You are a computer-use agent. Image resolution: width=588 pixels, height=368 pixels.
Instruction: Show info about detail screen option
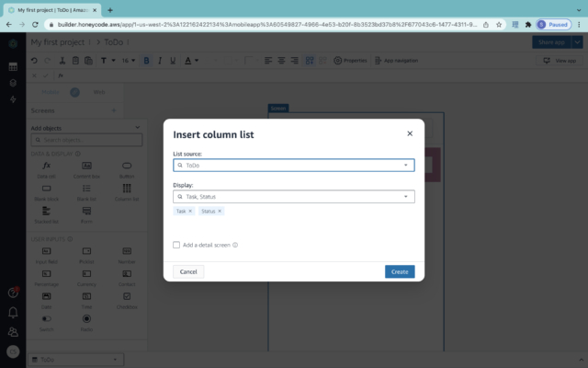click(x=235, y=245)
